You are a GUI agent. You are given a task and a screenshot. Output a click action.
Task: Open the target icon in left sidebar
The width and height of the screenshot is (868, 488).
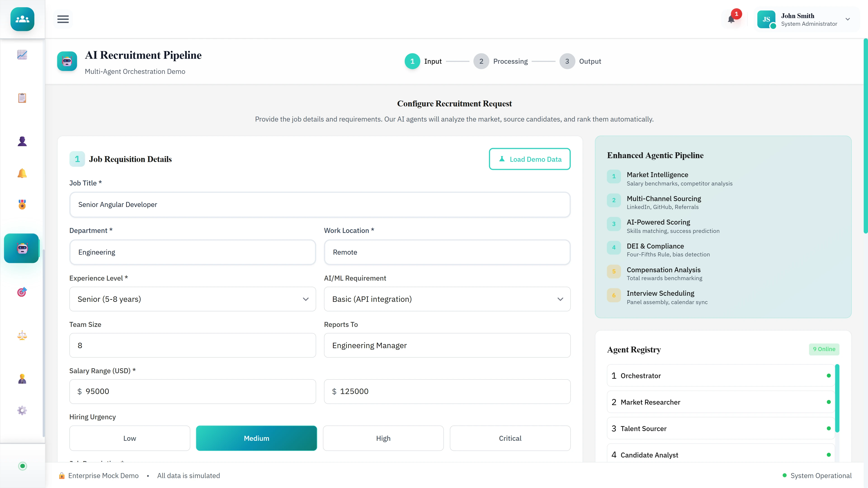(22, 292)
